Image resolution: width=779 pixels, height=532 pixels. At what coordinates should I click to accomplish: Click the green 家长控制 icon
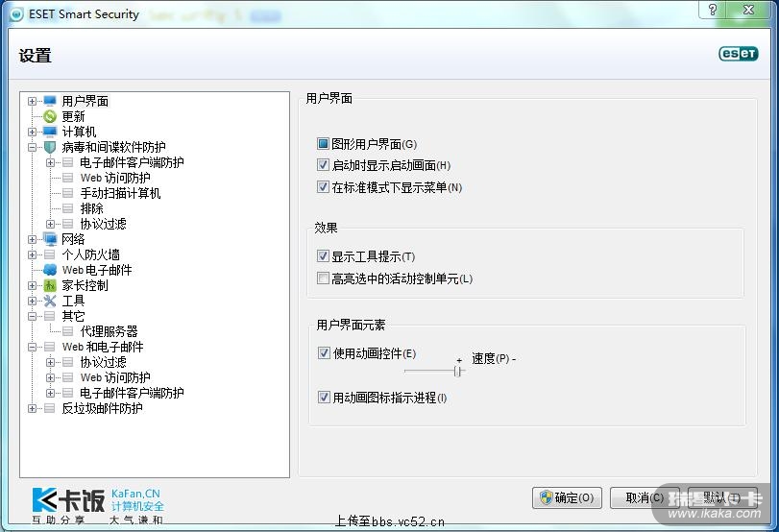50,285
